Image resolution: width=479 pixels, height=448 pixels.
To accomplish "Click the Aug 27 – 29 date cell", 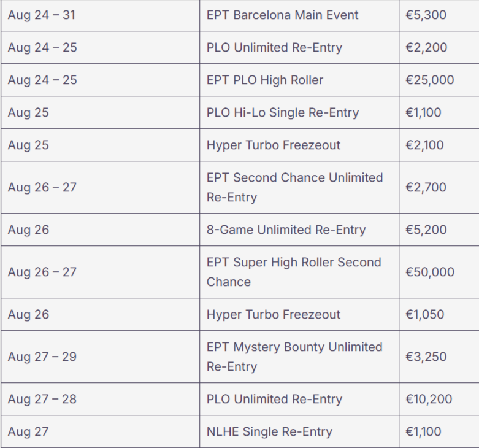I will [x=42, y=357].
